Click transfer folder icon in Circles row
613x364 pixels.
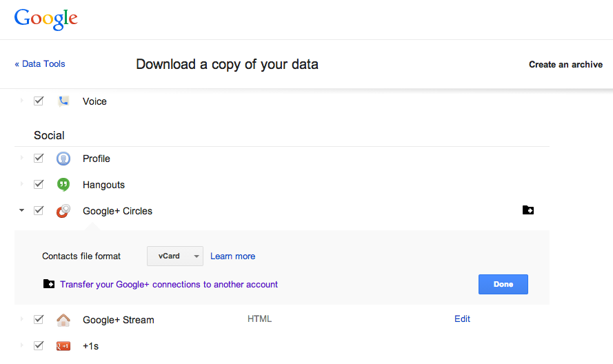(528, 210)
